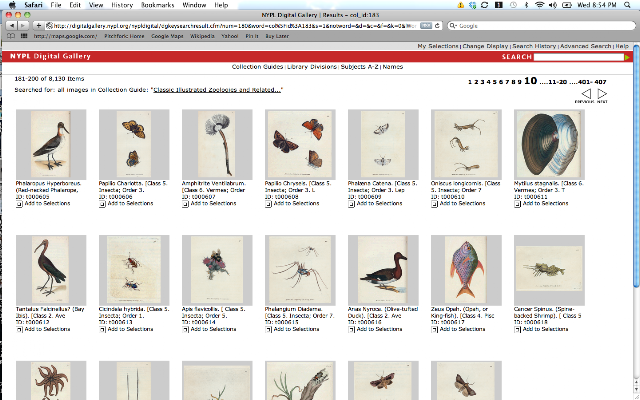The image size is (640, 400).
Task: Open the Window menu
Action: [194, 5]
